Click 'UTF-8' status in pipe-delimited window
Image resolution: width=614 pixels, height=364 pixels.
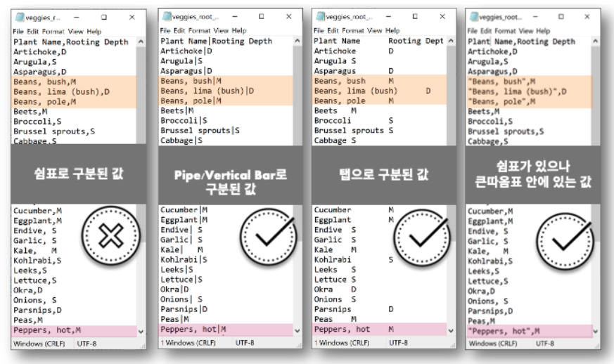coord(245,343)
